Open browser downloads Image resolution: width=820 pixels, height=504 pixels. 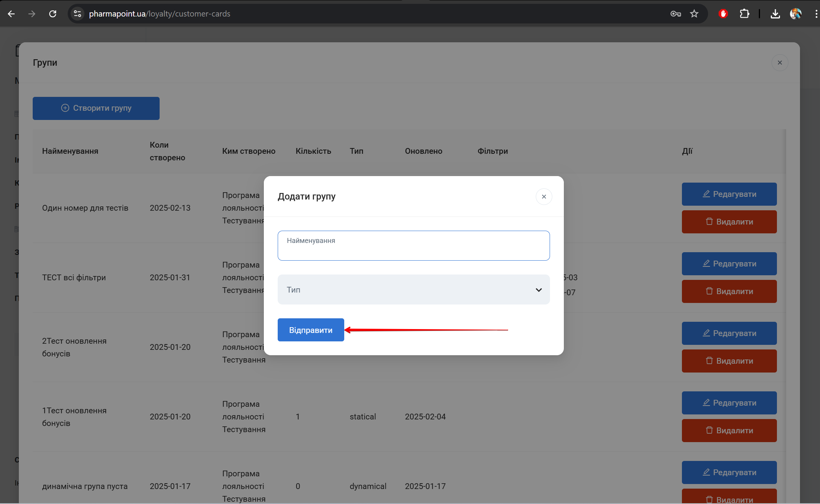click(775, 14)
